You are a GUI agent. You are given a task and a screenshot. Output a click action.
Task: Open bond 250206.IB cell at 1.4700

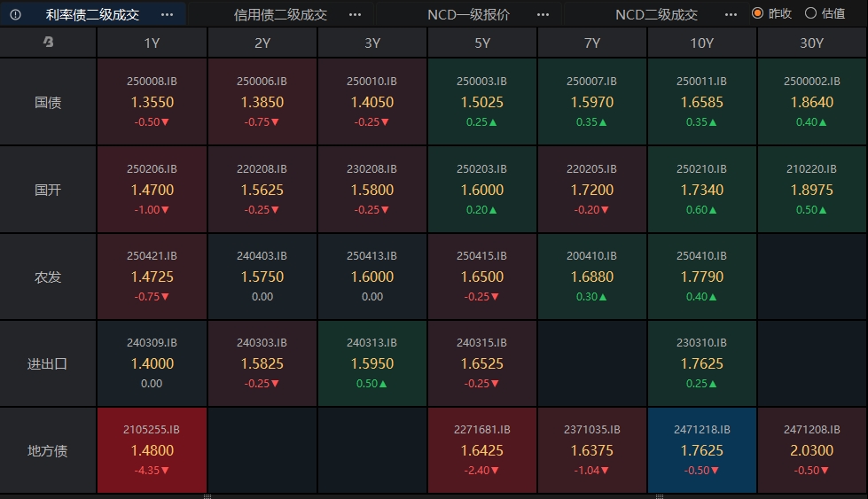152,189
